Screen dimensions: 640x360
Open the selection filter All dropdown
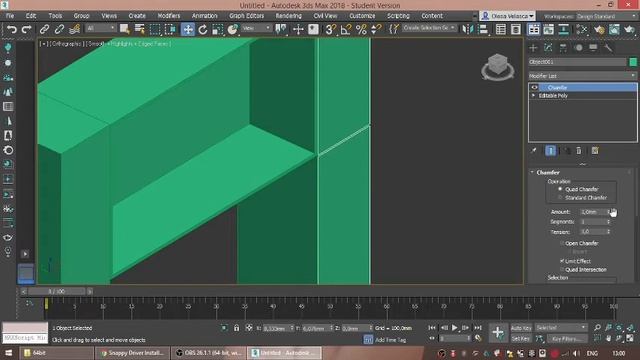click(x=101, y=28)
